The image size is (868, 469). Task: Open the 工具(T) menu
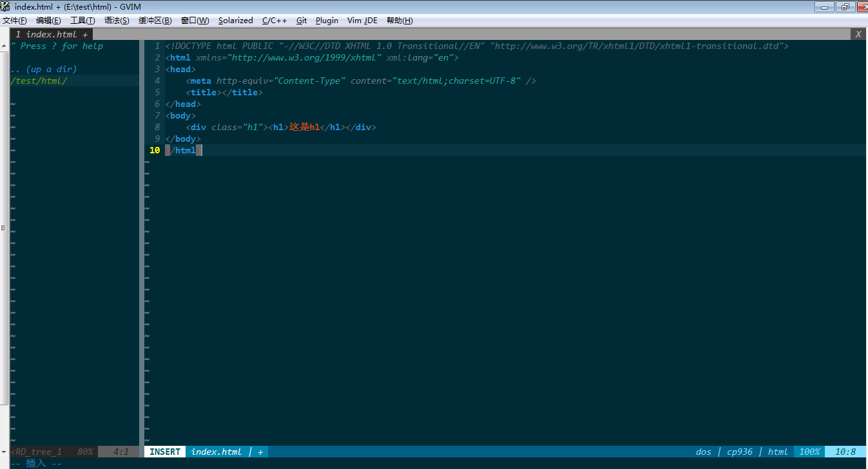82,21
